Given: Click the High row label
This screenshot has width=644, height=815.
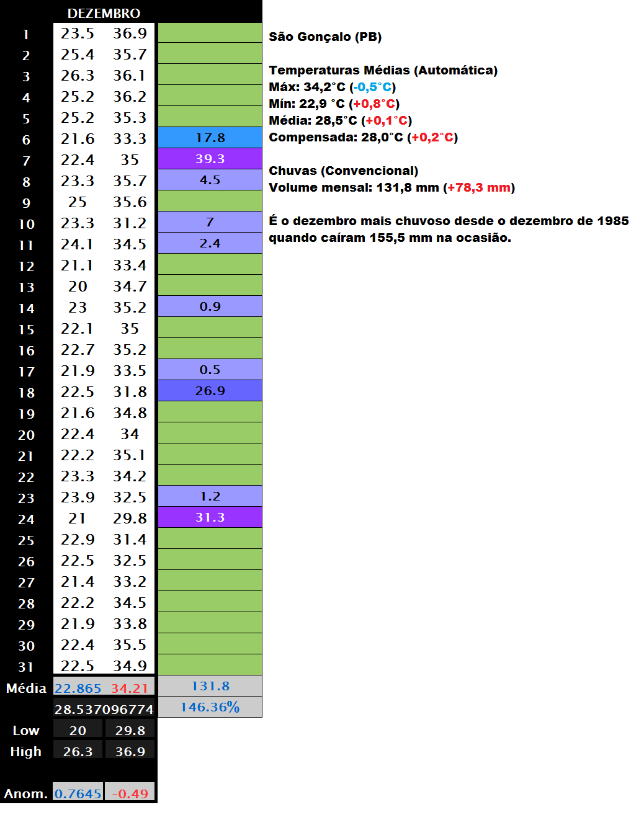Looking at the screenshot, I should pos(26,751).
